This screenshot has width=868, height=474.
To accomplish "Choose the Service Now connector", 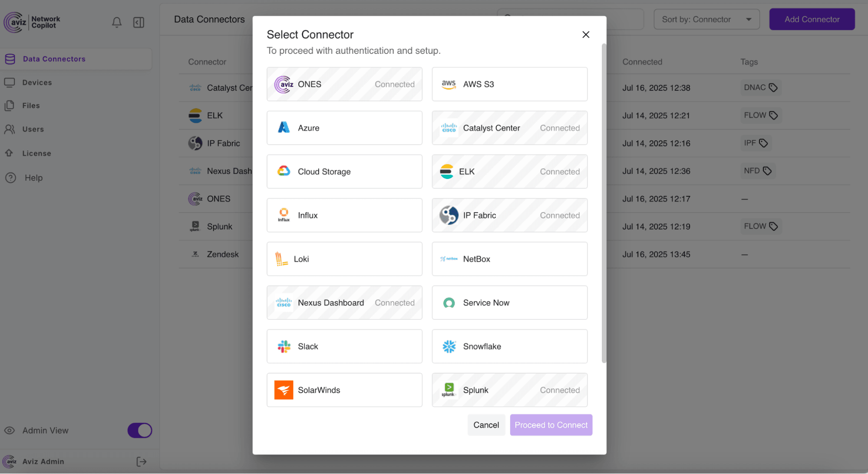I will click(509, 302).
